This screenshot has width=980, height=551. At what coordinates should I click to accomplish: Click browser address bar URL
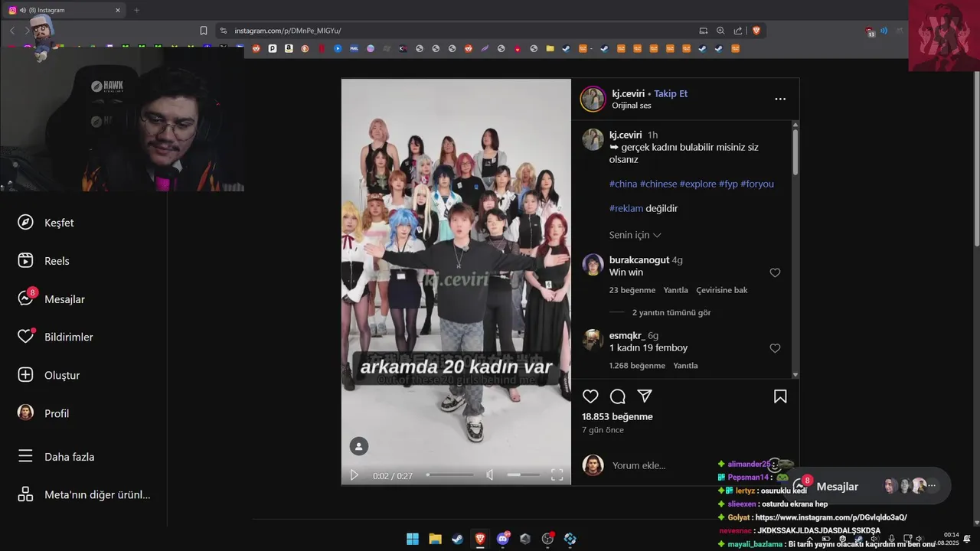(288, 31)
